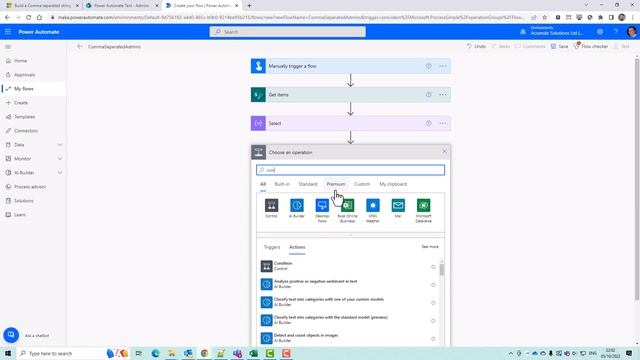Image resolution: width=640 pixels, height=360 pixels.
Task: Show info for the Condition action
Action: pyautogui.click(x=433, y=267)
